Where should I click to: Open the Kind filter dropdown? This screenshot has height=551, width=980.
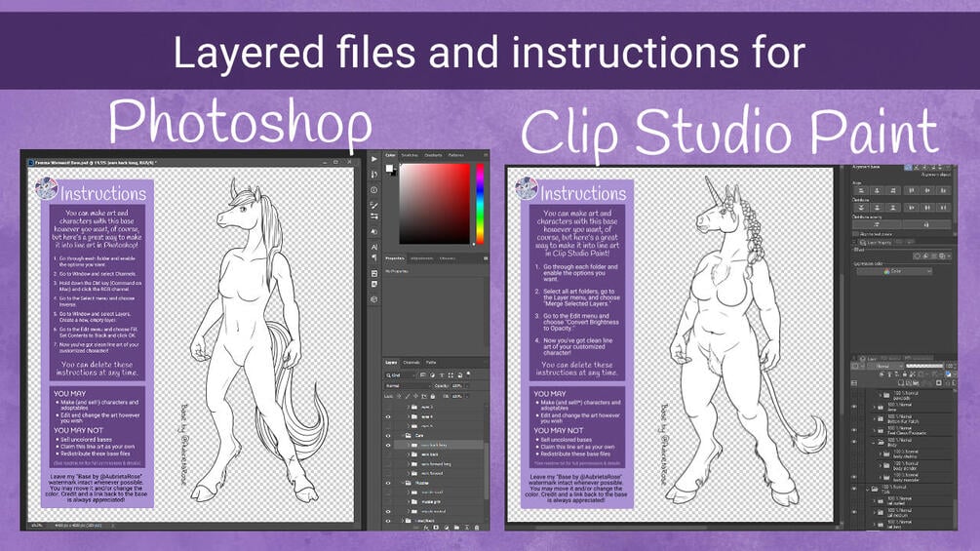coord(400,374)
